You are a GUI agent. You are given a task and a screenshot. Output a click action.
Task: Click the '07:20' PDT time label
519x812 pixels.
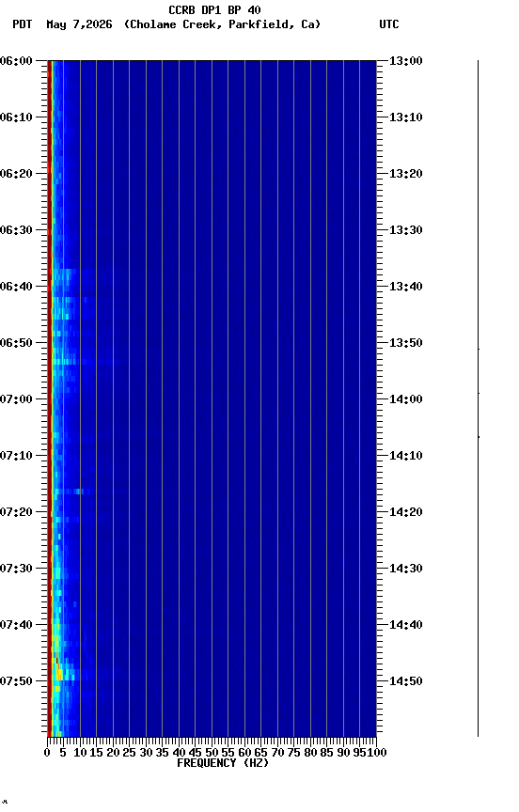(x=16, y=513)
